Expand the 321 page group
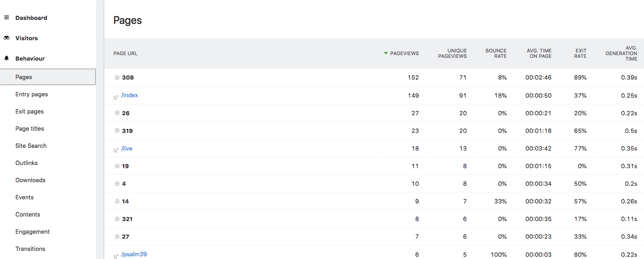 (117, 219)
